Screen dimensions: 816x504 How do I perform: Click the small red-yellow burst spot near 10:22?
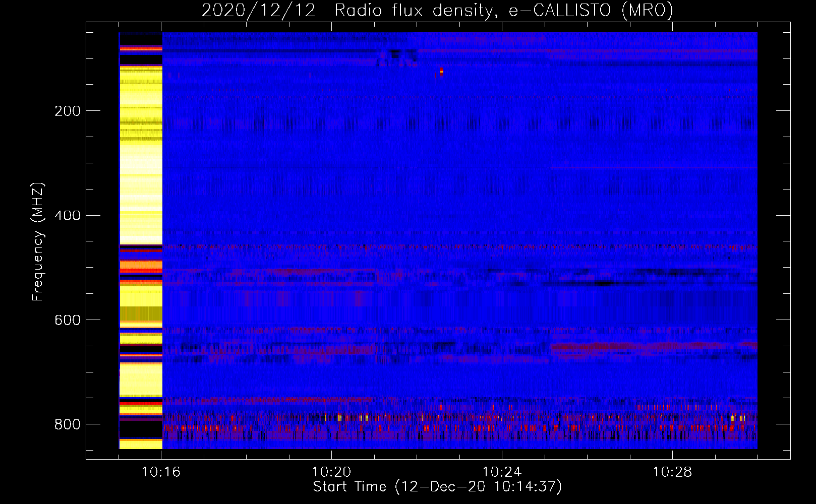tap(441, 72)
